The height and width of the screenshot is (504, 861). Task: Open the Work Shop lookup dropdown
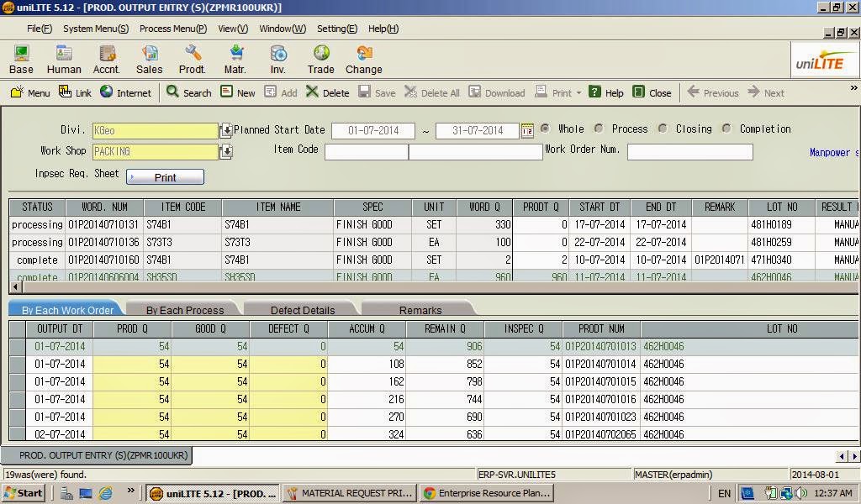(227, 152)
